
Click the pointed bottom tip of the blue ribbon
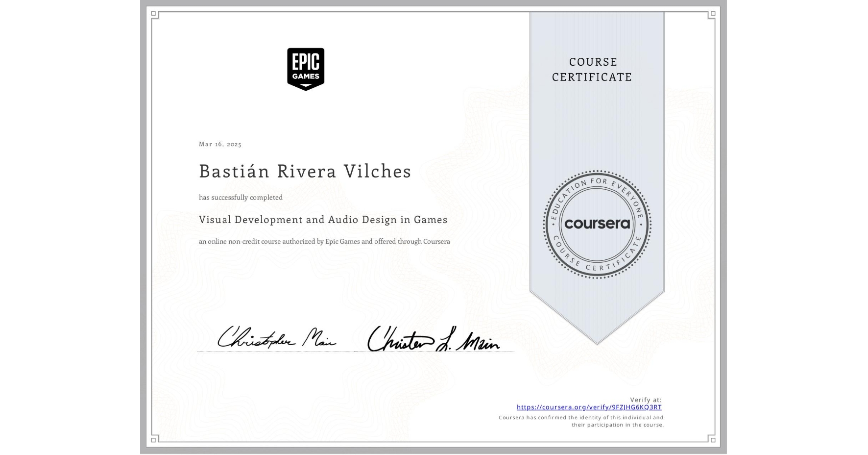point(597,343)
